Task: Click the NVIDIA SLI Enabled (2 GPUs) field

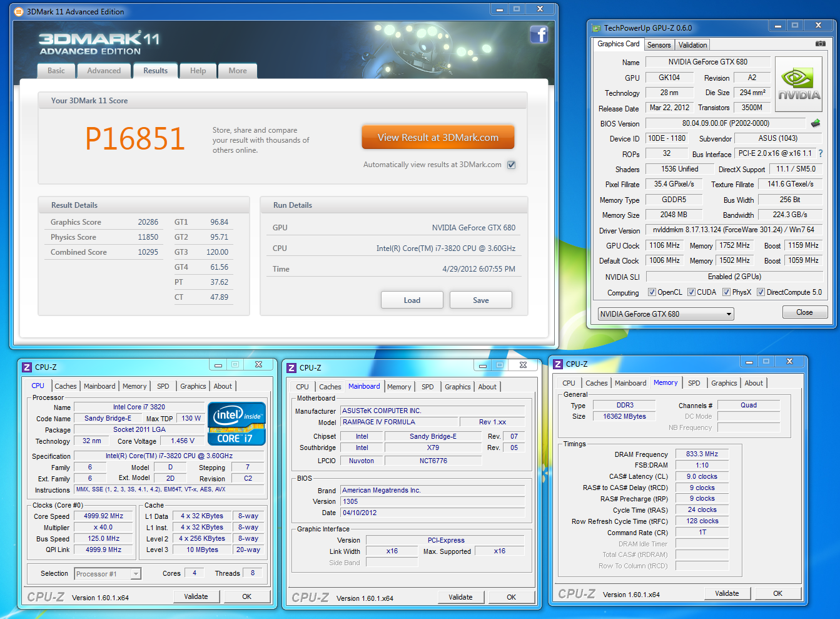Action: 733,277
